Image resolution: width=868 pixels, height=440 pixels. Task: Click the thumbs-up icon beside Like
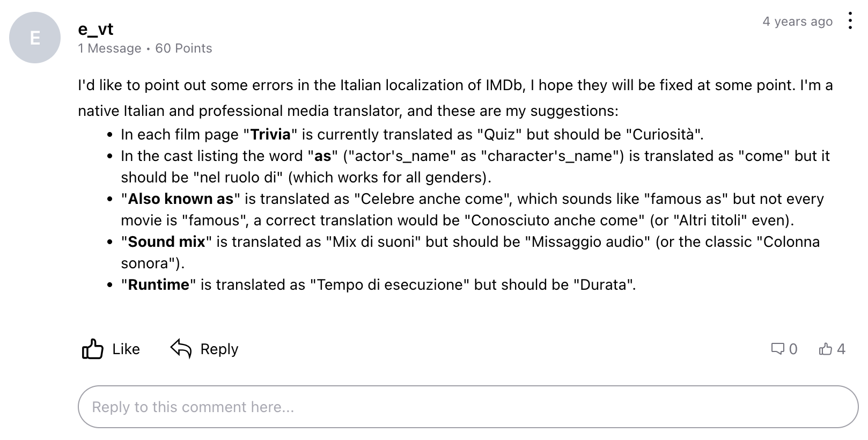[92, 348]
